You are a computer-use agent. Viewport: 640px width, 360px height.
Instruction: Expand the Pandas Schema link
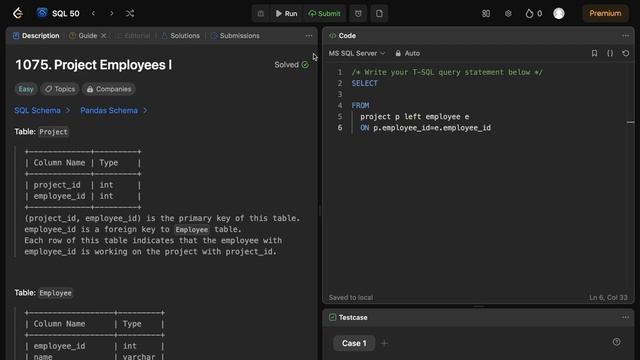(x=114, y=111)
